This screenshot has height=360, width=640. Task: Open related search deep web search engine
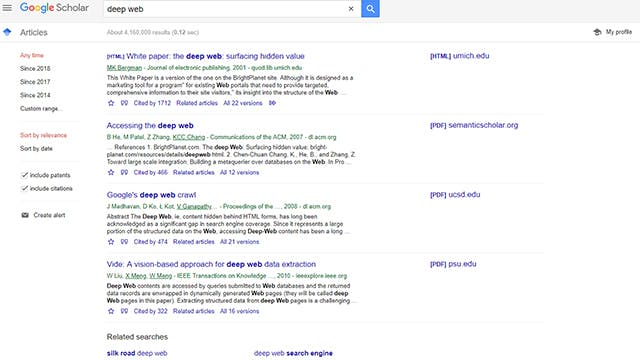(x=293, y=353)
